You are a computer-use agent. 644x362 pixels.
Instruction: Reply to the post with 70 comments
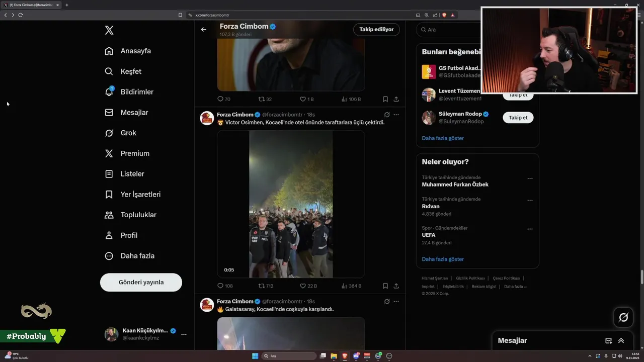pos(224,99)
